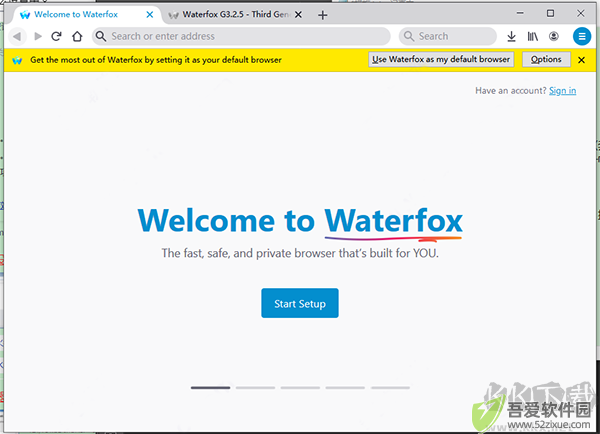Screen dimensions: 600x434
Task: Open a new tab with plus
Action: point(323,15)
